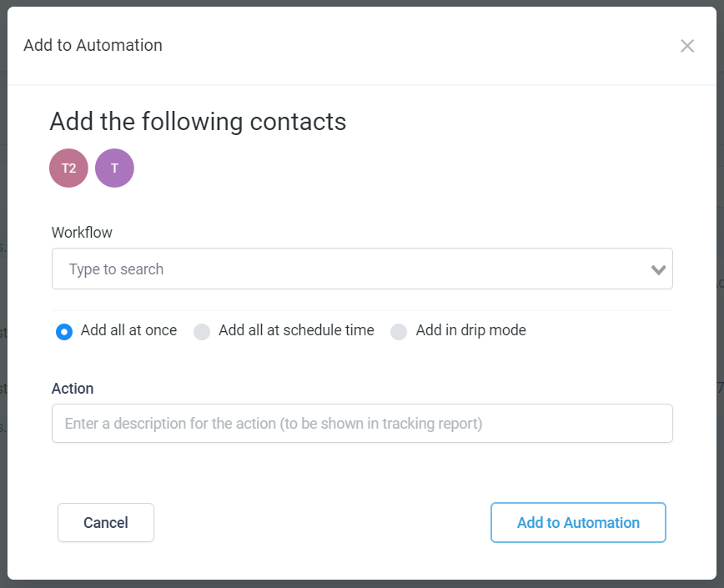
Task: Click the Action field label
Action: (x=73, y=389)
